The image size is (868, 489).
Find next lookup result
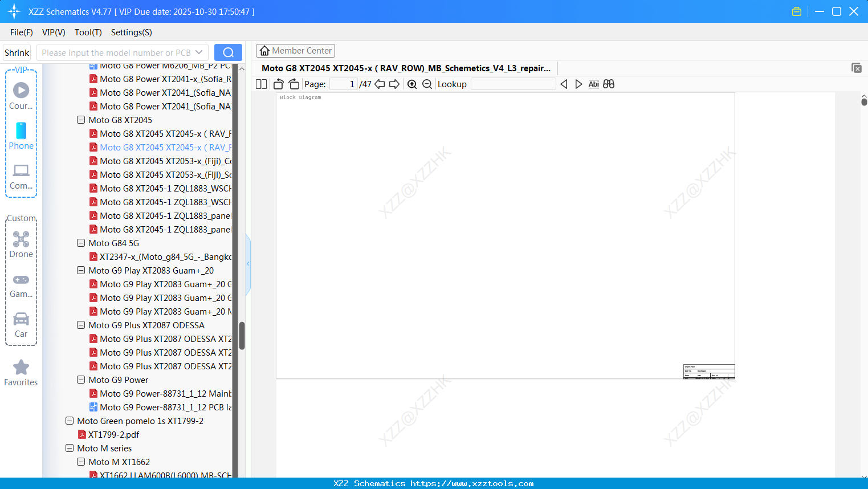(578, 84)
